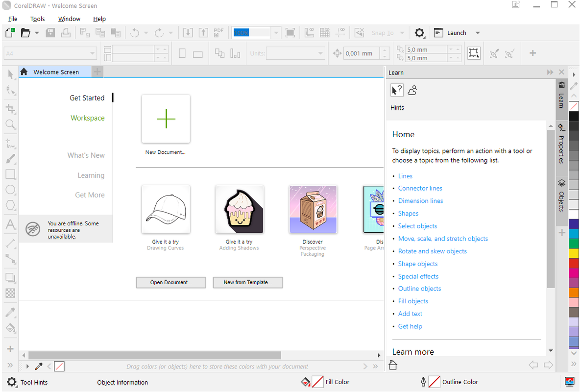Screen dimensions: 580x392
Task: Select the Drop Shadow tool
Action: 10,278
